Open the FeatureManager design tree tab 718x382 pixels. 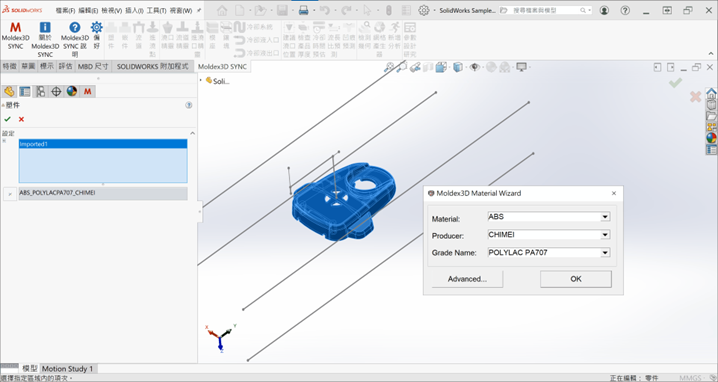(9, 91)
